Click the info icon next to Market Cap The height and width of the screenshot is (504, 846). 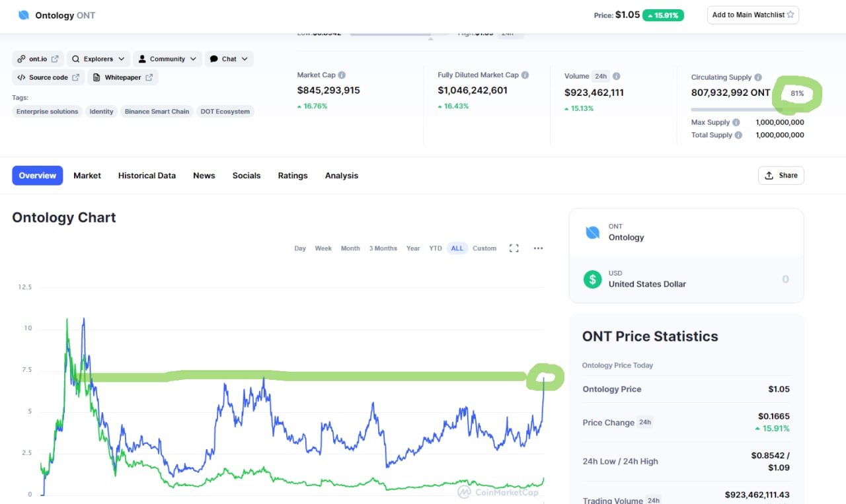342,75
